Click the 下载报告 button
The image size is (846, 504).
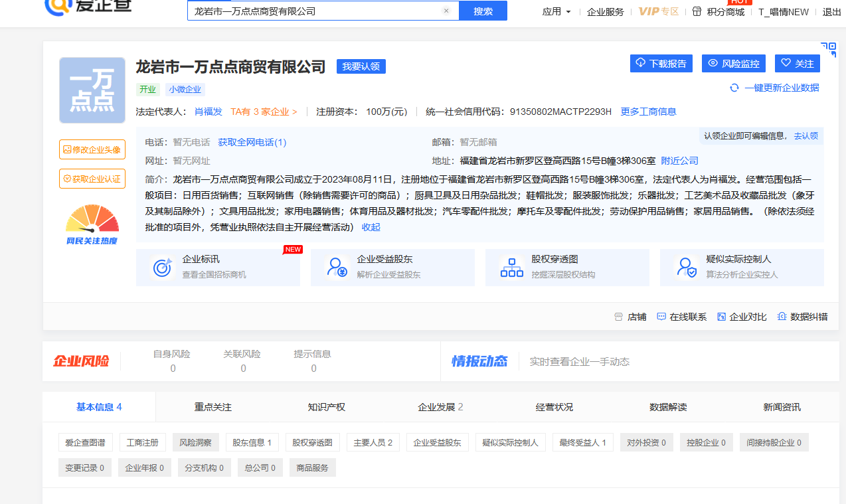pyautogui.click(x=661, y=63)
